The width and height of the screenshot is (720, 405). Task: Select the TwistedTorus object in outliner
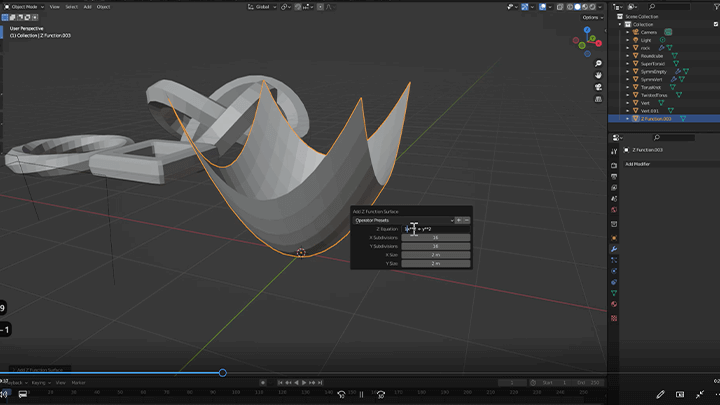pyautogui.click(x=654, y=95)
